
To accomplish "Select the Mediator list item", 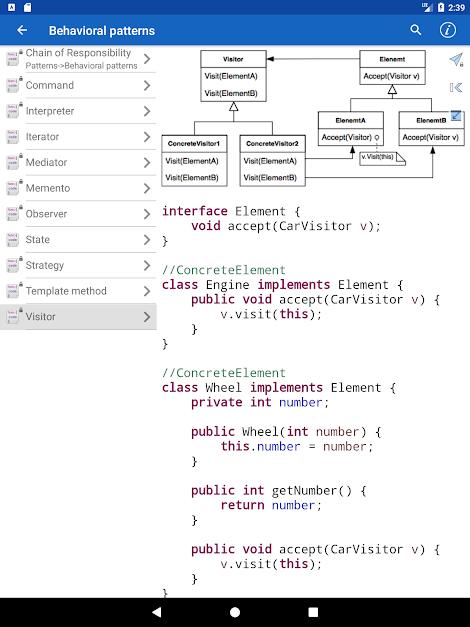I will tap(78, 162).
